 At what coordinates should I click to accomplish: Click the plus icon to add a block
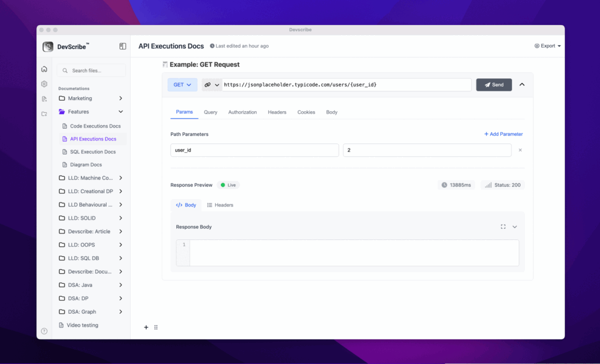click(x=146, y=327)
